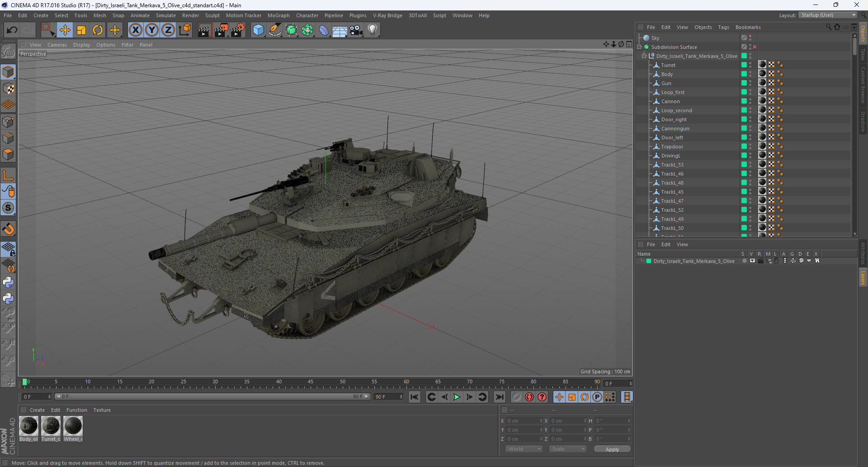Click the Array generator icon
This screenshot has width=868, height=467.
[x=307, y=30]
